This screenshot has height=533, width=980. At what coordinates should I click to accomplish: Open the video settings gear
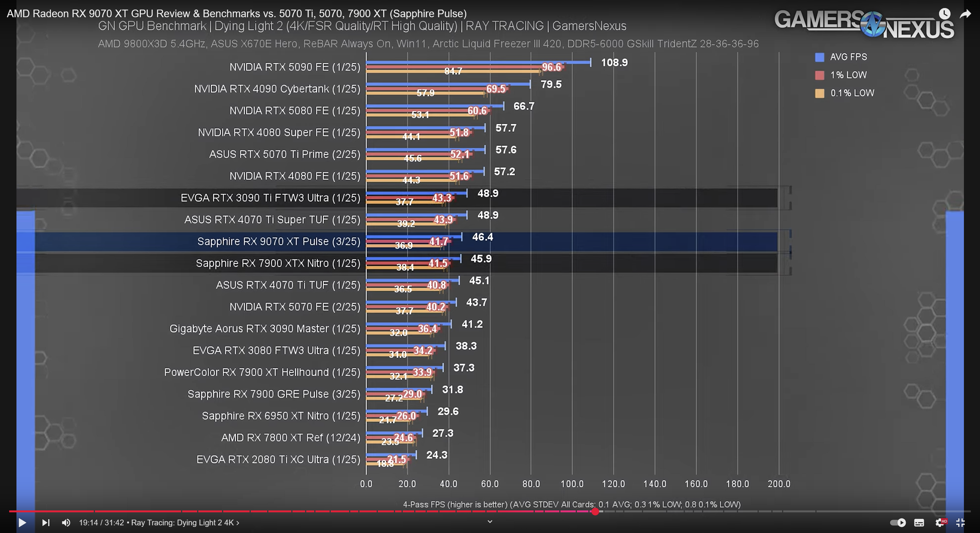940,523
